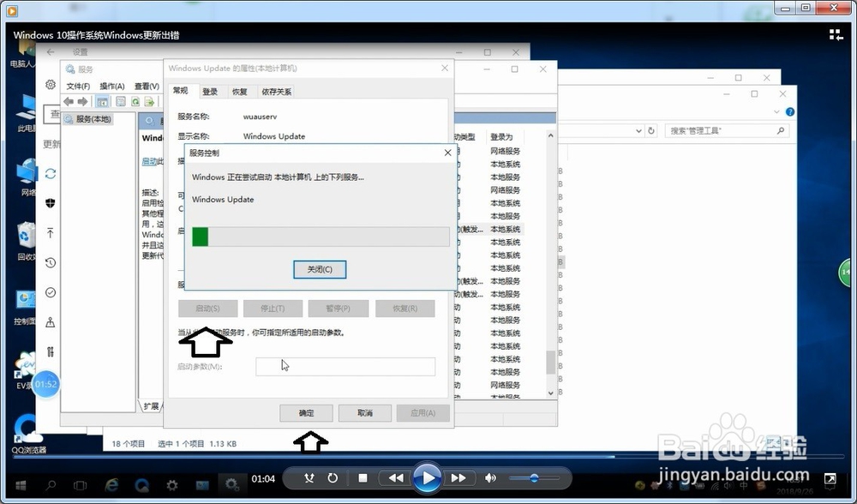The width and height of the screenshot is (857, 504).
Task: Click the Settings window back arrow
Action: (51, 52)
